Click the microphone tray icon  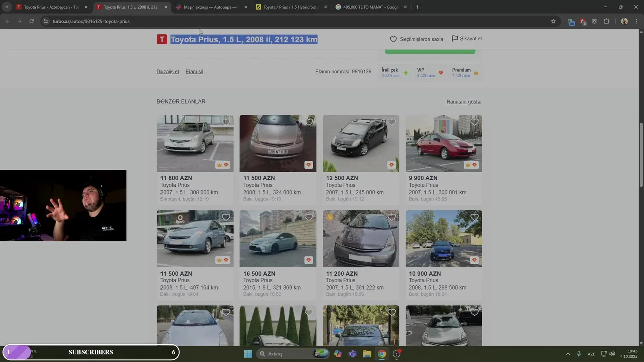[x=579, y=354]
